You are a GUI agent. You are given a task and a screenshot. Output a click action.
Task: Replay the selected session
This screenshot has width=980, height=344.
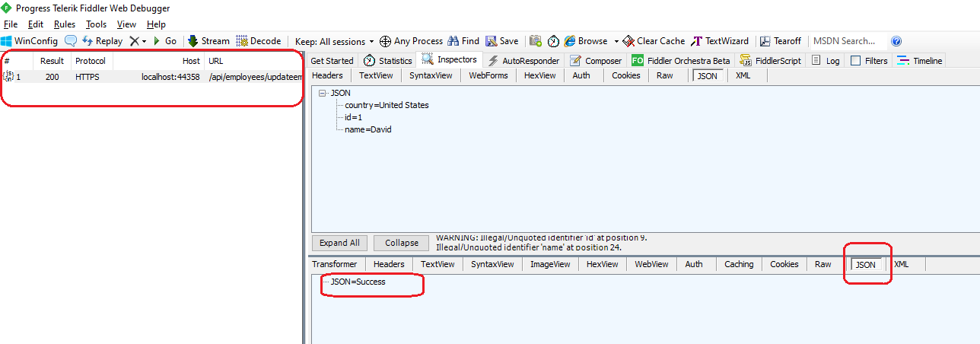pos(102,41)
